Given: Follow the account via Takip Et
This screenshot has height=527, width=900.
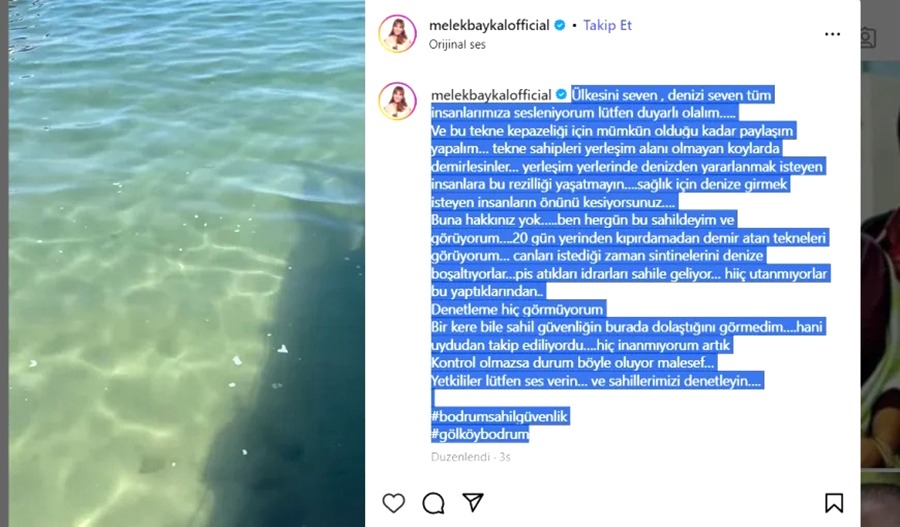Looking at the screenshot, I should coord(607,25).
